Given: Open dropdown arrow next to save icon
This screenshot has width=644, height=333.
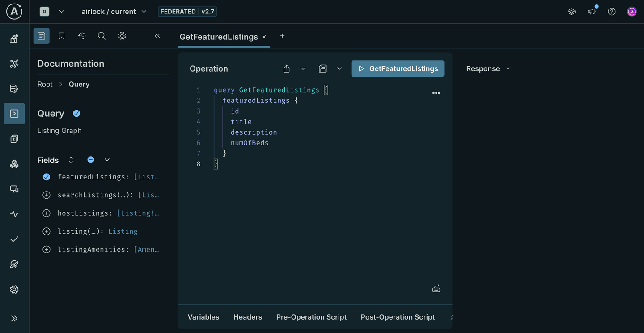Looking at the screenshot, I should coord(339,68).
